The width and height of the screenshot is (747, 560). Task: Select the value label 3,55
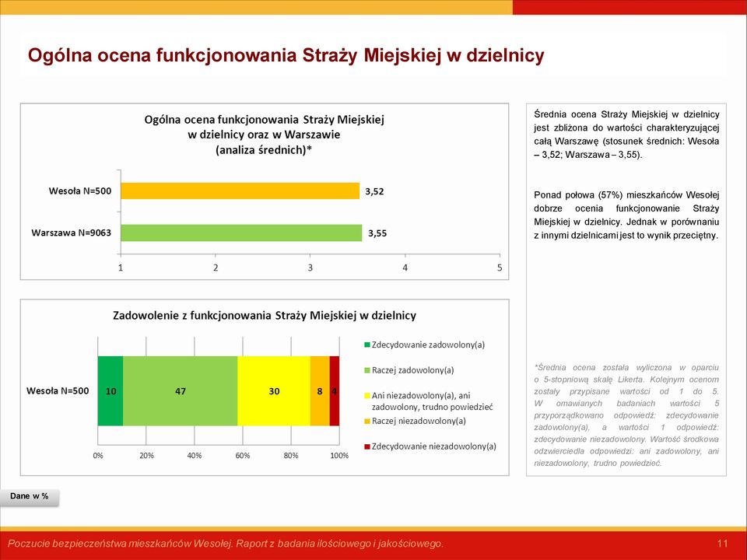[x=377, y=233]
